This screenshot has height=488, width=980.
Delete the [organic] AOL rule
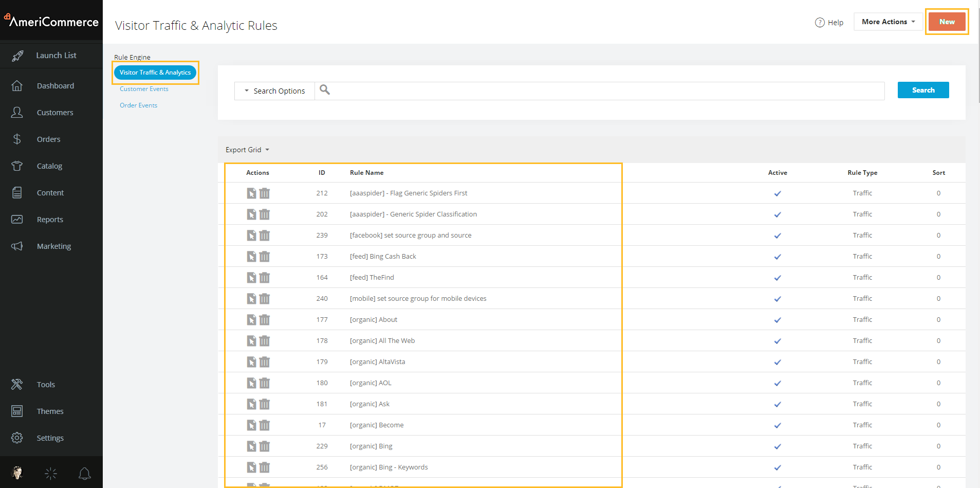pyautogui.click(x=264, y=383)
